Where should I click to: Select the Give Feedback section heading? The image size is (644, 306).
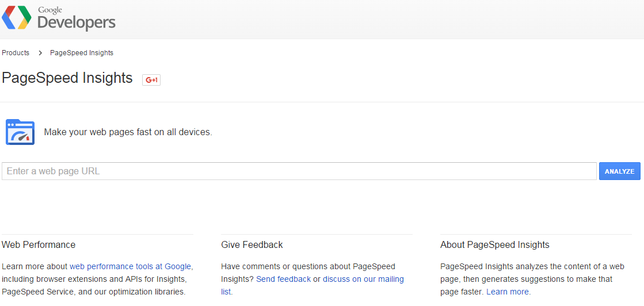pos(252,245)
